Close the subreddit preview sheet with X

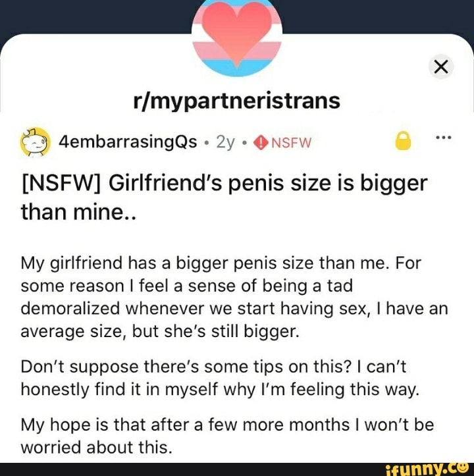pos(441,66)
